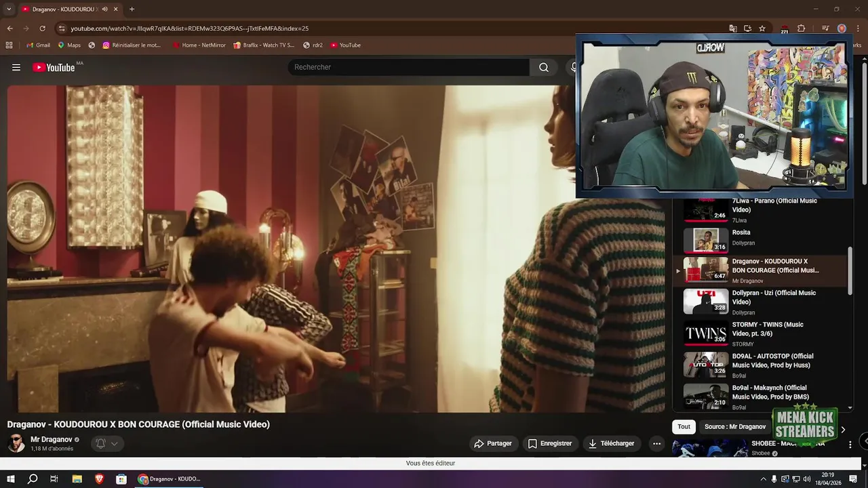Click the install app icon in address bar

tap(747, 28)
